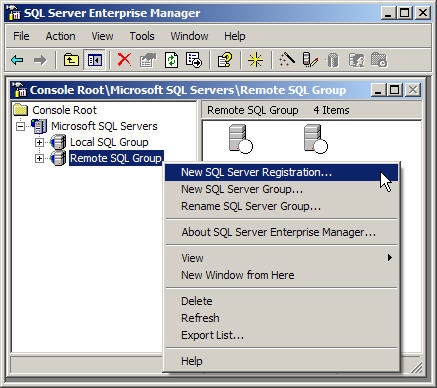The image size is (437, 388).
Task: Expand the Local SQL Group node
Action: click(x=39, y=142)
